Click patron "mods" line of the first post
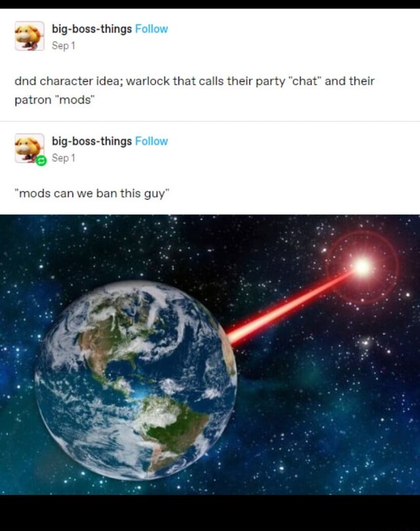The image size is (420, 531). click(x=54, y=100)
